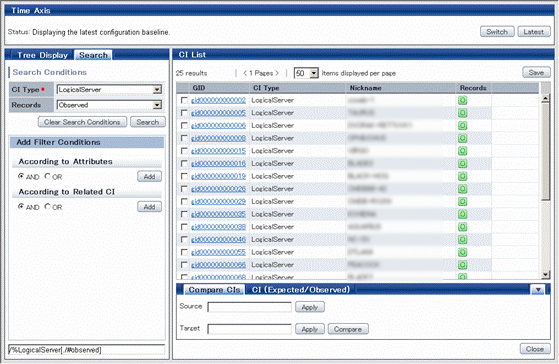Click the Records icon beside gid00000000015
The image size is (559, 364).
coord(462,151)
